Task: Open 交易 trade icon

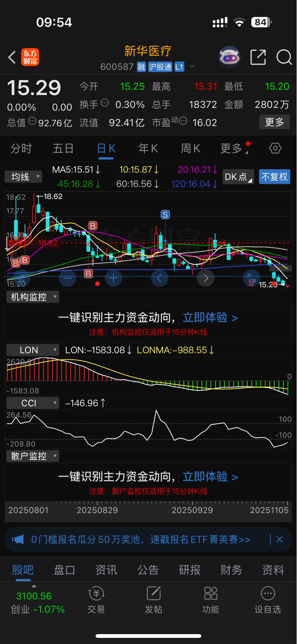Action: [96, 600]
